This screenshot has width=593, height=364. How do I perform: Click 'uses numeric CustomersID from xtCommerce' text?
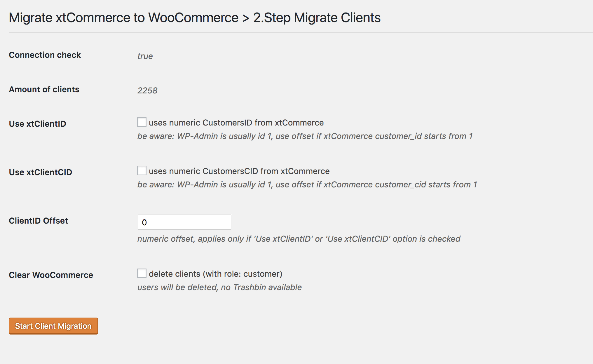point(236,123)
